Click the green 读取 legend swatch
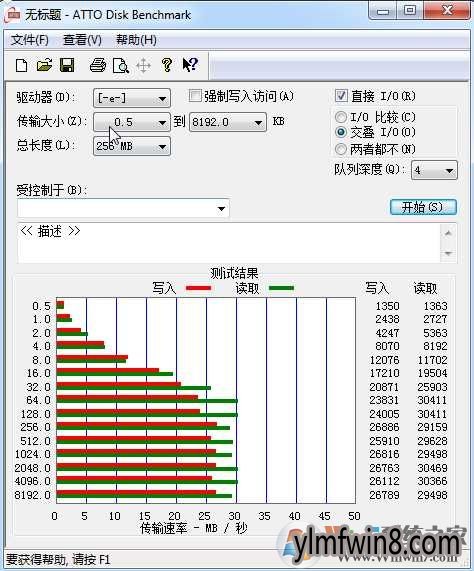 coord(281,288)
